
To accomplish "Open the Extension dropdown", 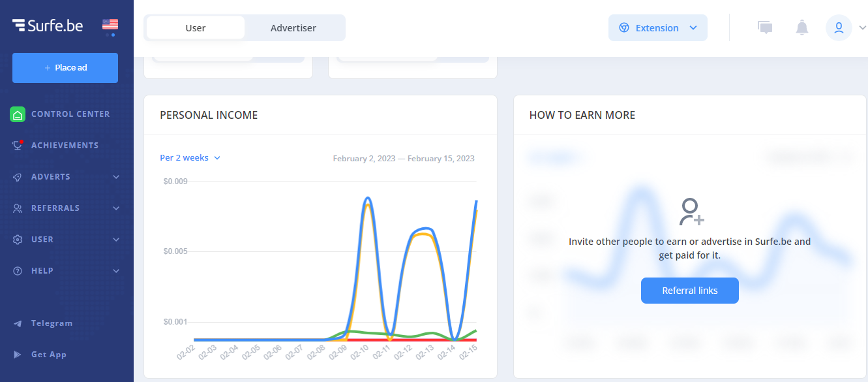I will [657, 28].
